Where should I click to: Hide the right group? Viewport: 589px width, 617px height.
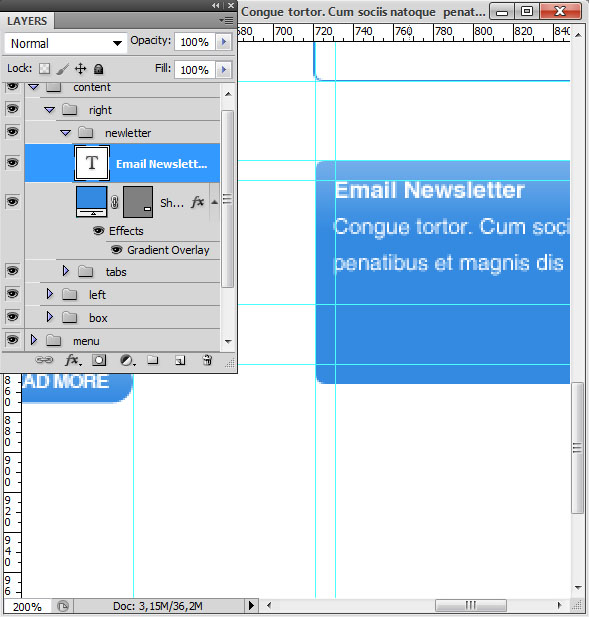[x=13, y=109]
